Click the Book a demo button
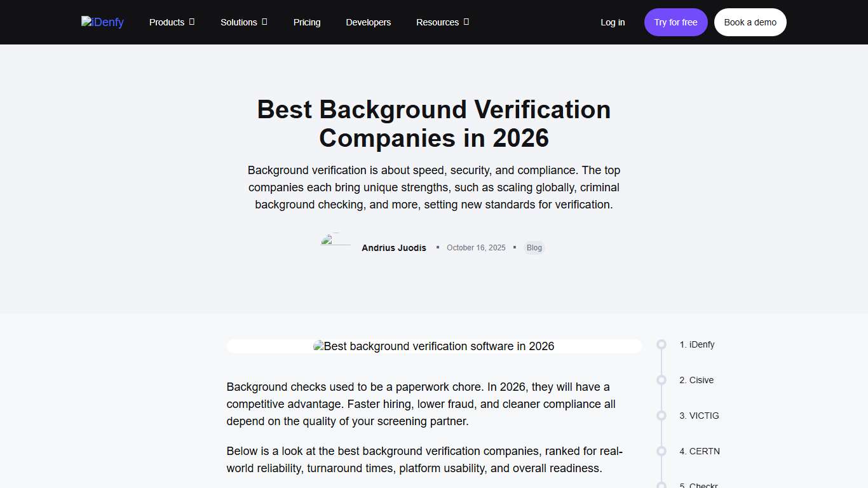The height and width of the screenshot is (488, 868). click(x=750, y=22)
